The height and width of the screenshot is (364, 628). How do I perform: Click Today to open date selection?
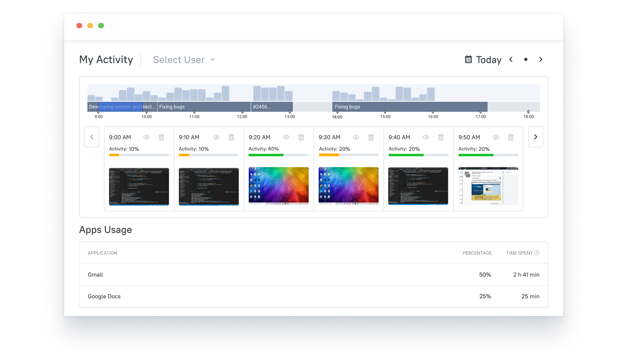[x=488, y=59]
